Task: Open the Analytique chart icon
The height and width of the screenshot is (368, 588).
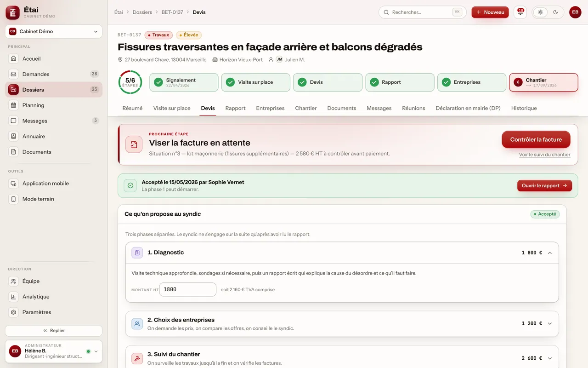Action: click(14, 297)
